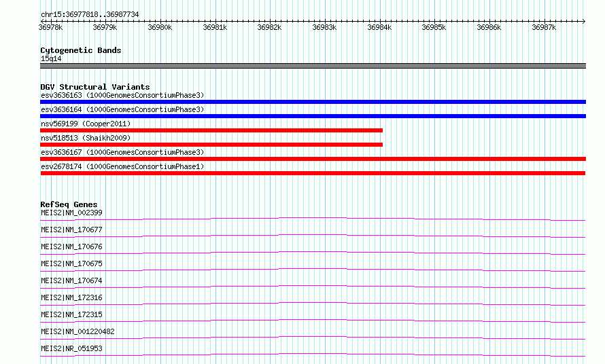605x364 pixels.
Task: Click the MEIS2 NM_172315 intron line
Action: [313, 321]
